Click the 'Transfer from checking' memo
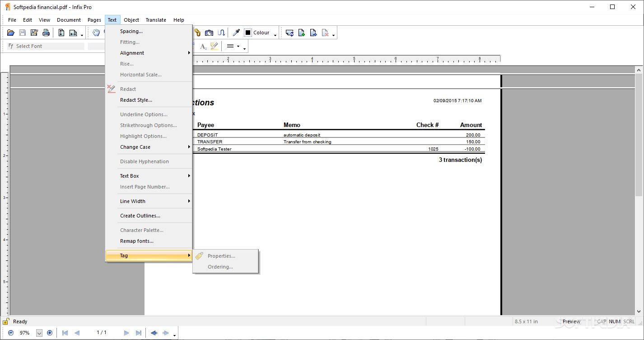This screenshot has width=644, height=340. point(307,142)
